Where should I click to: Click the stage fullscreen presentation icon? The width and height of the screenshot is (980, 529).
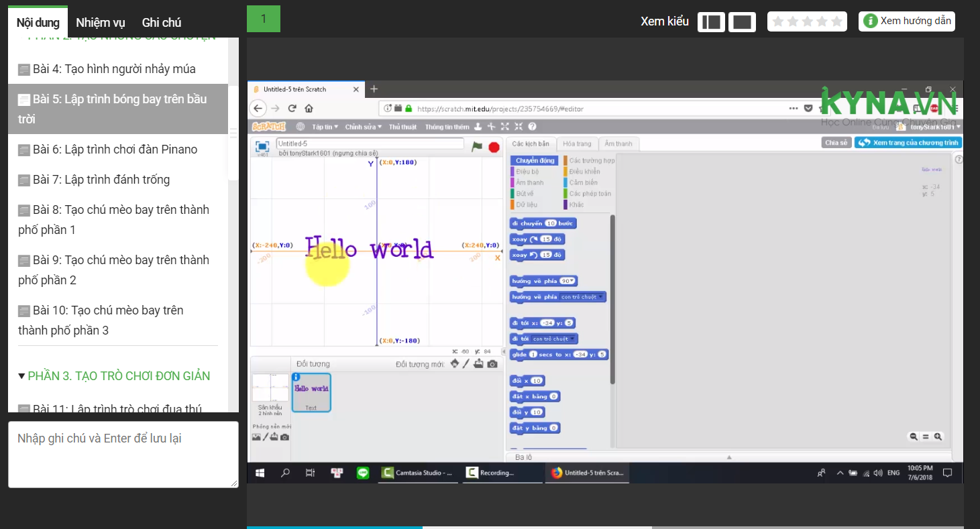tap(262, 146)
